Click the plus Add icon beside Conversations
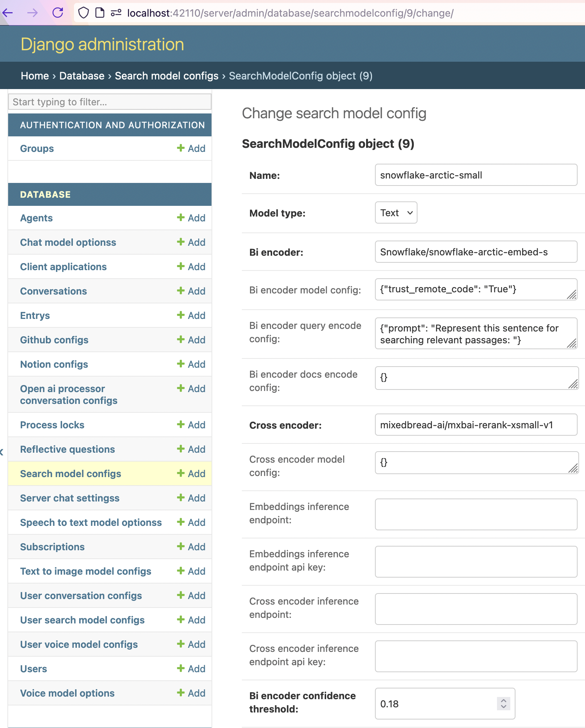 click(x=180, y=291)
